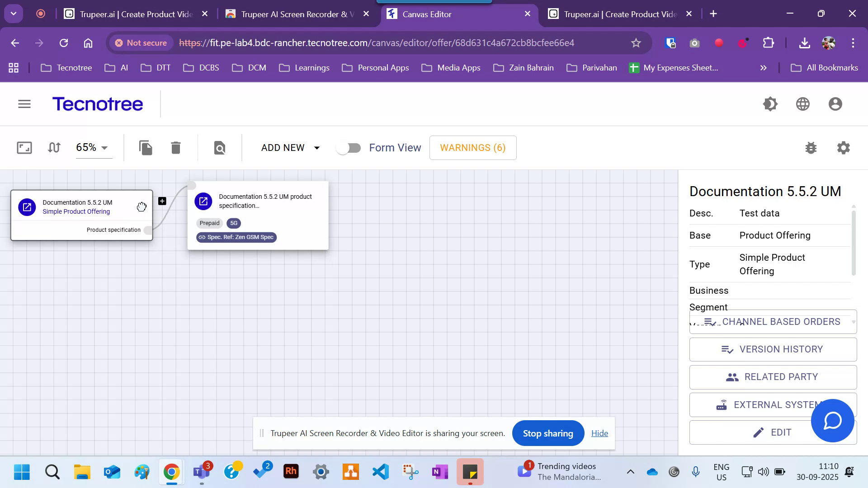Click Stop sharing in the screen share banner
The image size is (868, 488).
(548, 433)
